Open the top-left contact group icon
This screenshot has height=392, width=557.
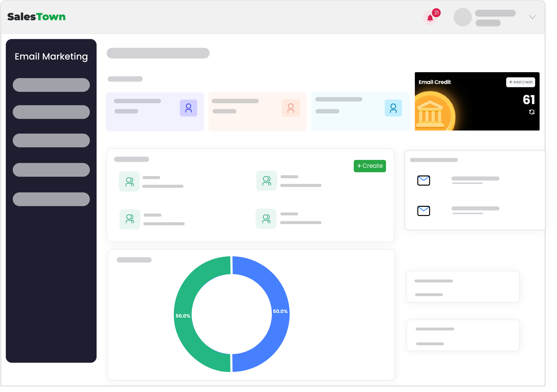129,181
